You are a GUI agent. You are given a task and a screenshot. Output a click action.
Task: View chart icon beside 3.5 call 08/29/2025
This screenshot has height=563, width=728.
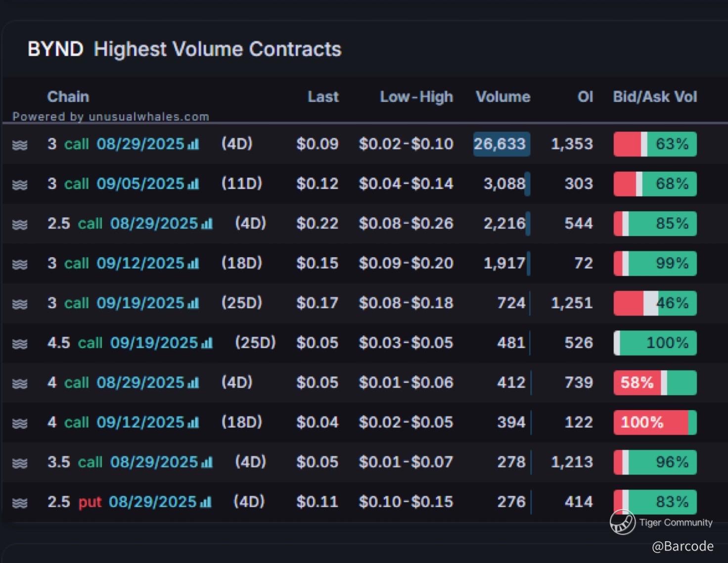(x=207, y=462)
